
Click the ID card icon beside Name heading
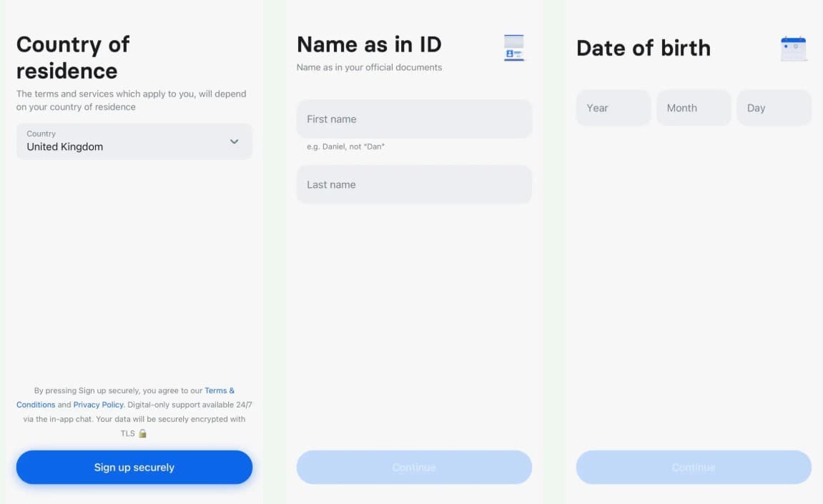(x=513, y=49)
